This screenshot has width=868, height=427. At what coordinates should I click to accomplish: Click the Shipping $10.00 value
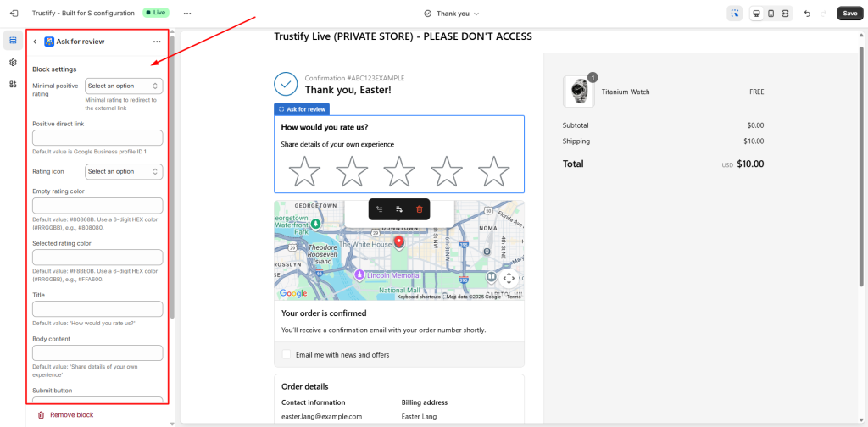pos(754,141)
